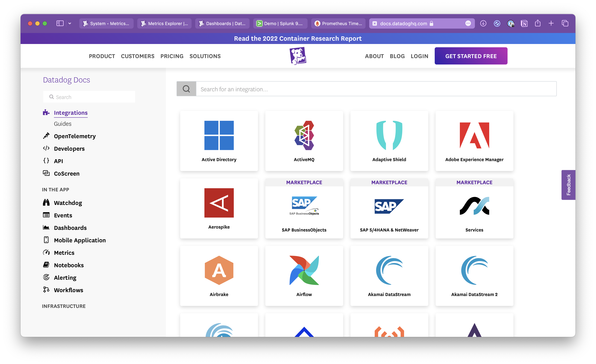Open the tab group dropdown chevron

[70, 23]
